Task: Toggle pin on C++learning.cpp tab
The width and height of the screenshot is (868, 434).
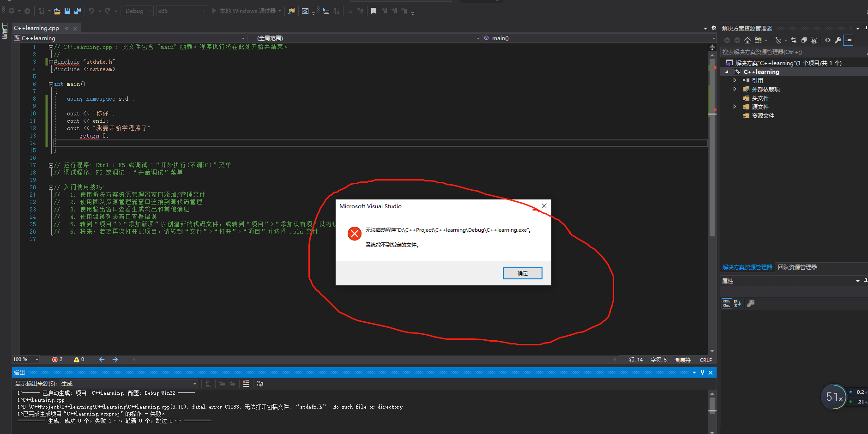Action: click(x=67, y=28)
